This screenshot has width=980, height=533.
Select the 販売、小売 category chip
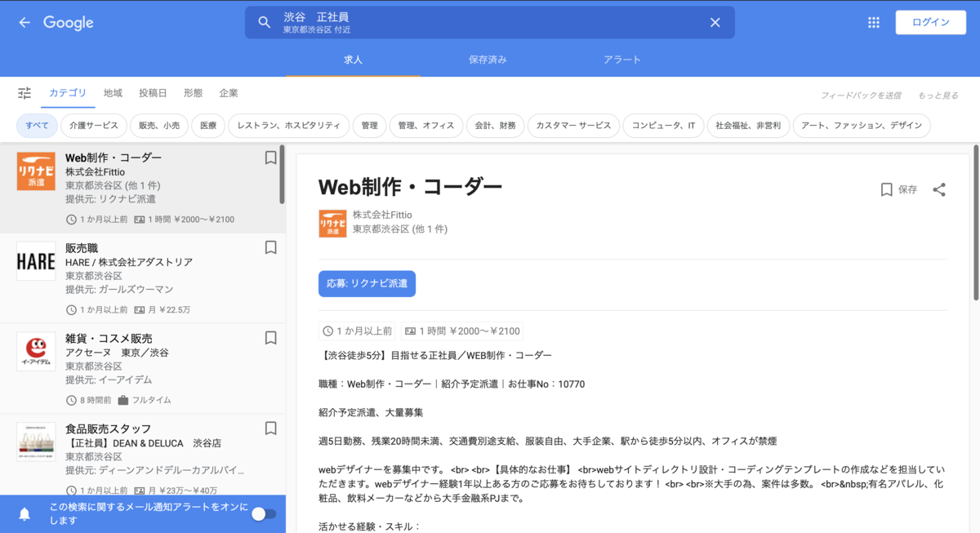[159, 126]
